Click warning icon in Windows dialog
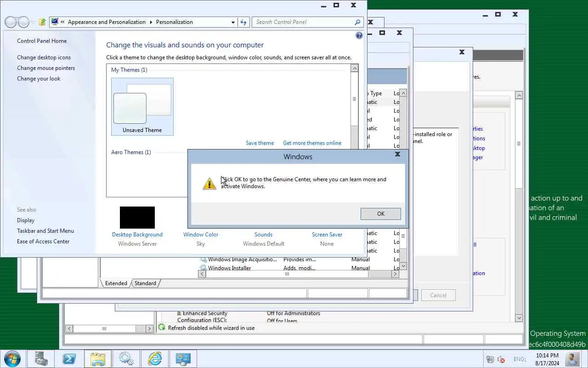 pos(209,184)
